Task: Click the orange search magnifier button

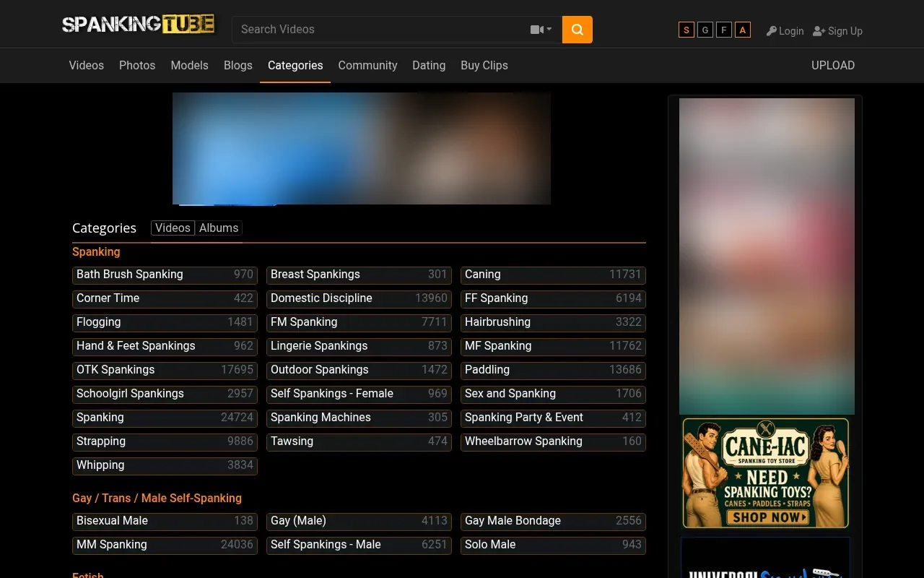Action: pos(577,30)
